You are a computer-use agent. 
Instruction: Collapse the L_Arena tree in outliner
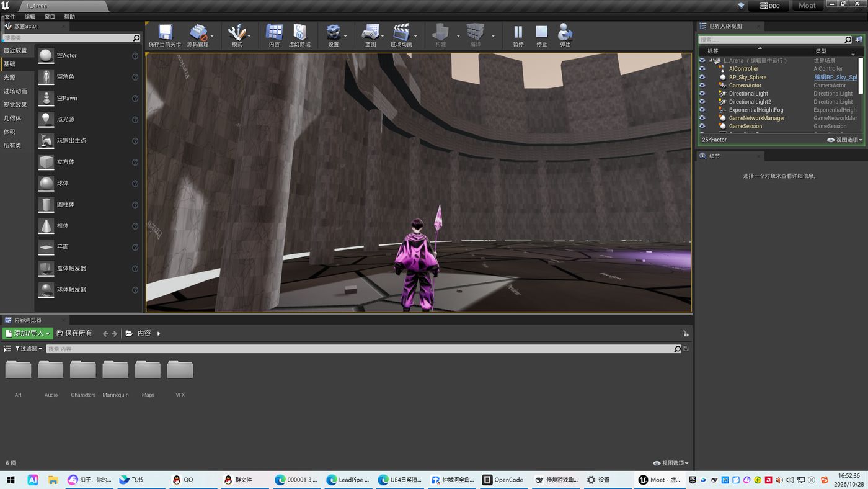pos(711,61)
